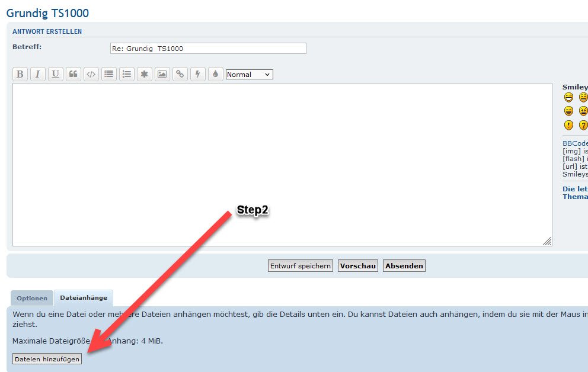This screenshot has height=372, width=588.
Task: Apply bold formatting with the B icon
Action: (20, 74)
